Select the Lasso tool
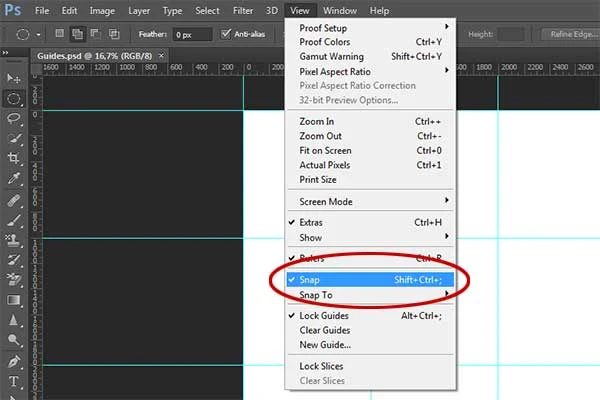 [x=14, y=118]
